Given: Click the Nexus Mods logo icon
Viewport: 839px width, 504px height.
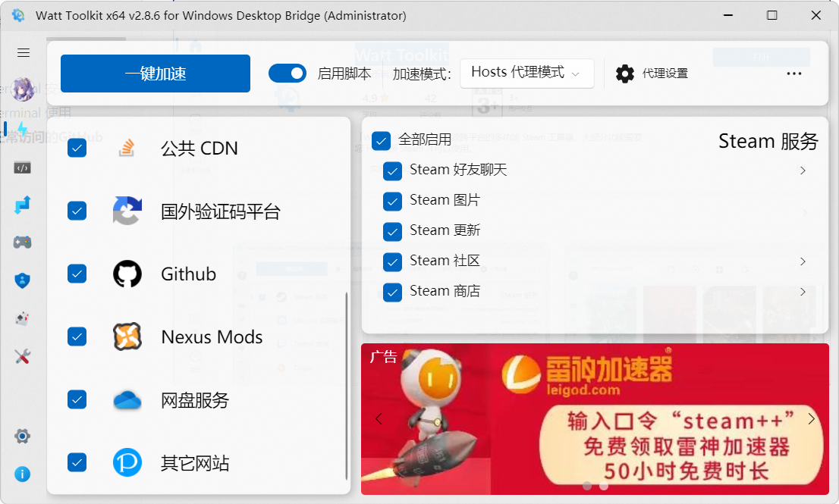Looking at the screenshot, I should [x=127, y=337].
